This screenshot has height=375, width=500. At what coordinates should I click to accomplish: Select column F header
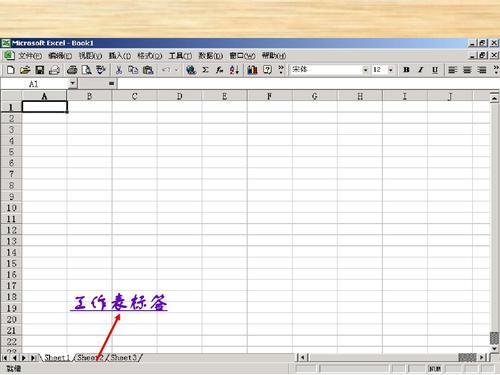[x=270, y=96]
